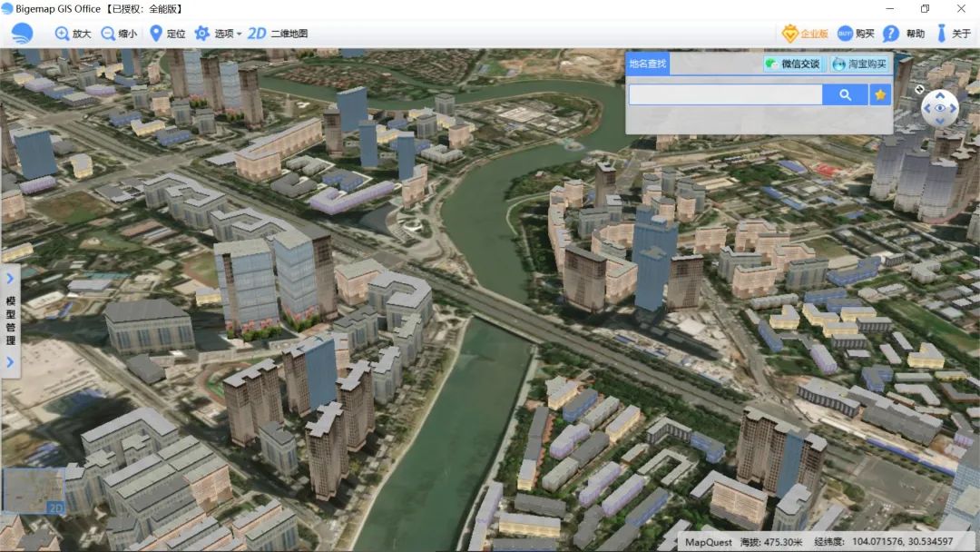980x552 pixels.
Task: Open 帮助 question mark help
Action: (x=891, y=34)
